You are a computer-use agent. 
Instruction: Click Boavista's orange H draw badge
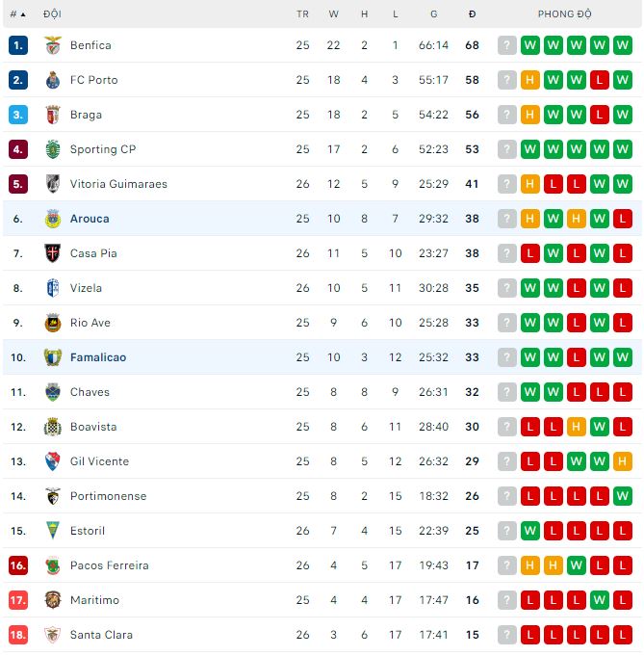pyautogui.click(x=577, y=427)
